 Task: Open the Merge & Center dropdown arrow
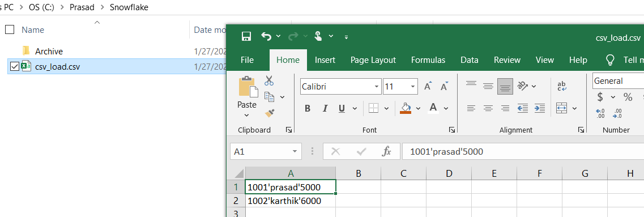[574, 109]
